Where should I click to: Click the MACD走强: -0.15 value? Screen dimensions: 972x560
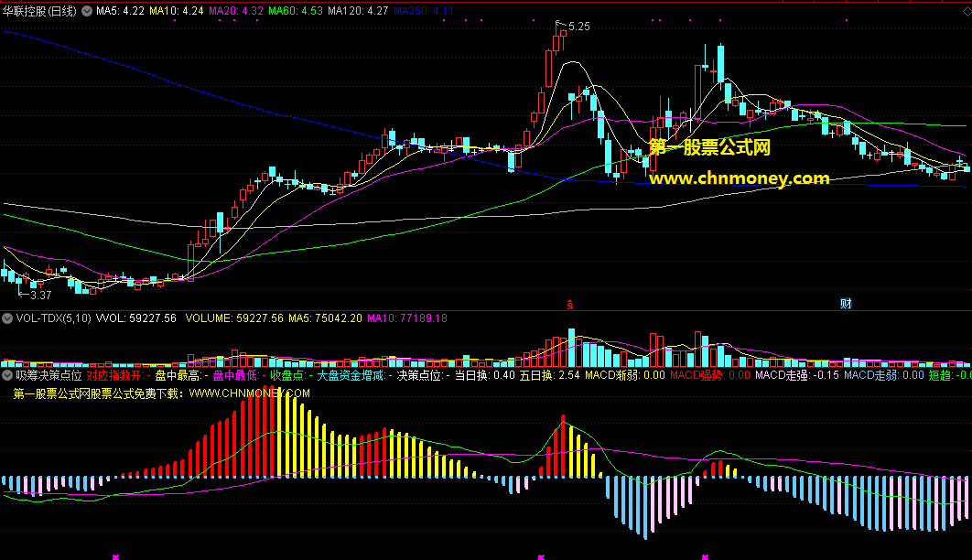click(797, 375)
